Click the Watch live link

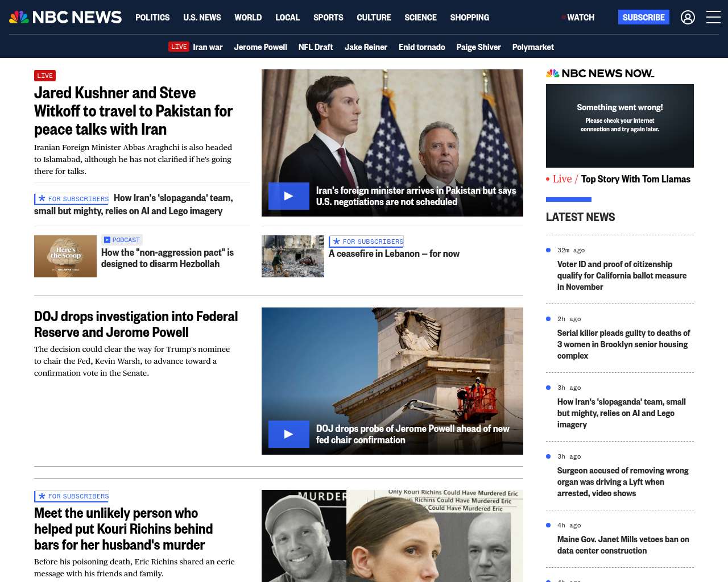point(578,18)
